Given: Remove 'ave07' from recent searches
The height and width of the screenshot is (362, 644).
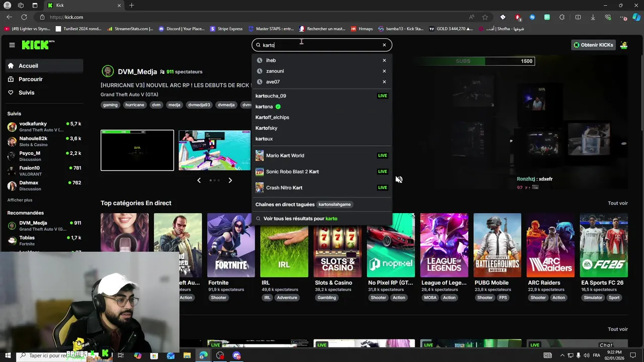Looking at the screenshot, I should coord(384,81).
